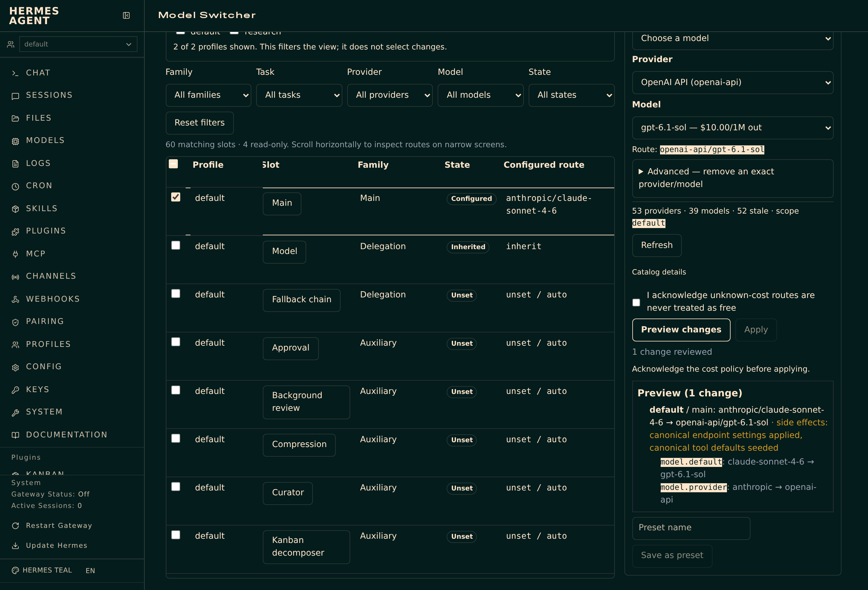Click the Update Hermes download icon
Viewport: 868px width, 590px height.
coord(15,546)
